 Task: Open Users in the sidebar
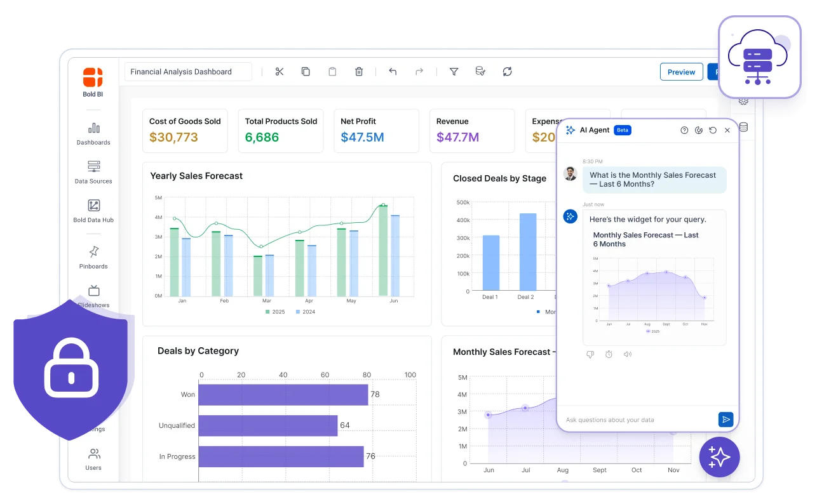(x=93, y=459)
